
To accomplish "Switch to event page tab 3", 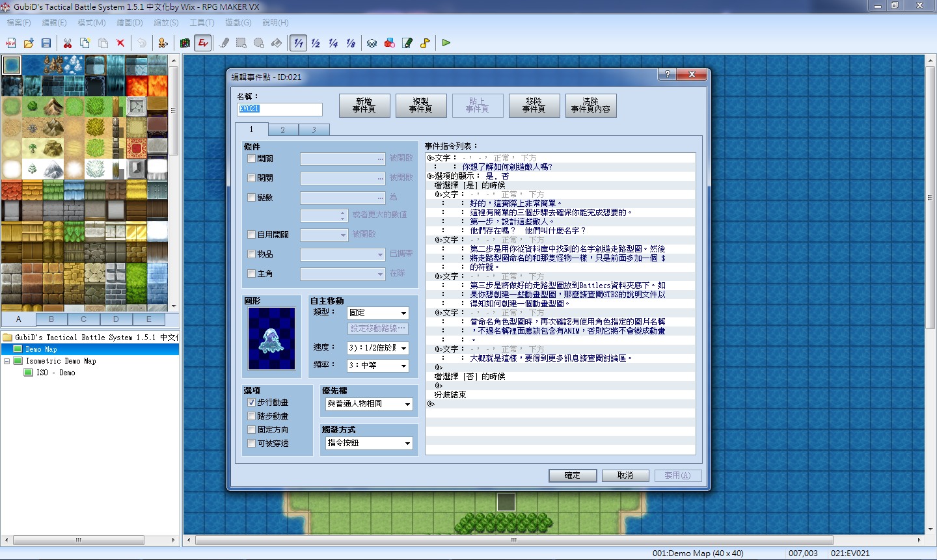I will click(314, 130).
